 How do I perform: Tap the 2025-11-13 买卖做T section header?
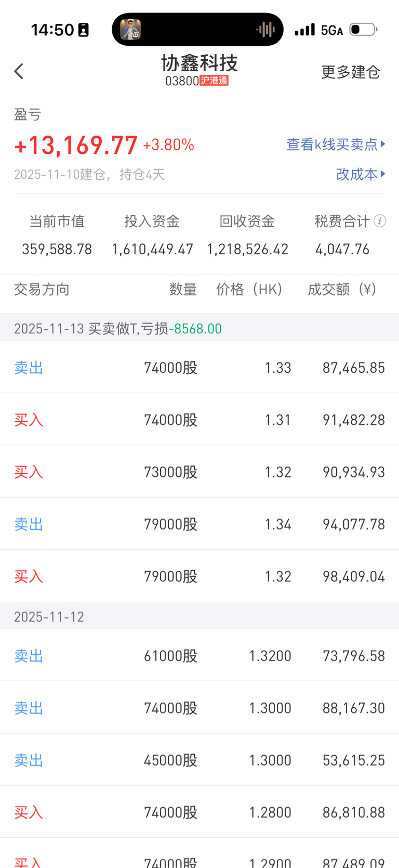199,328
